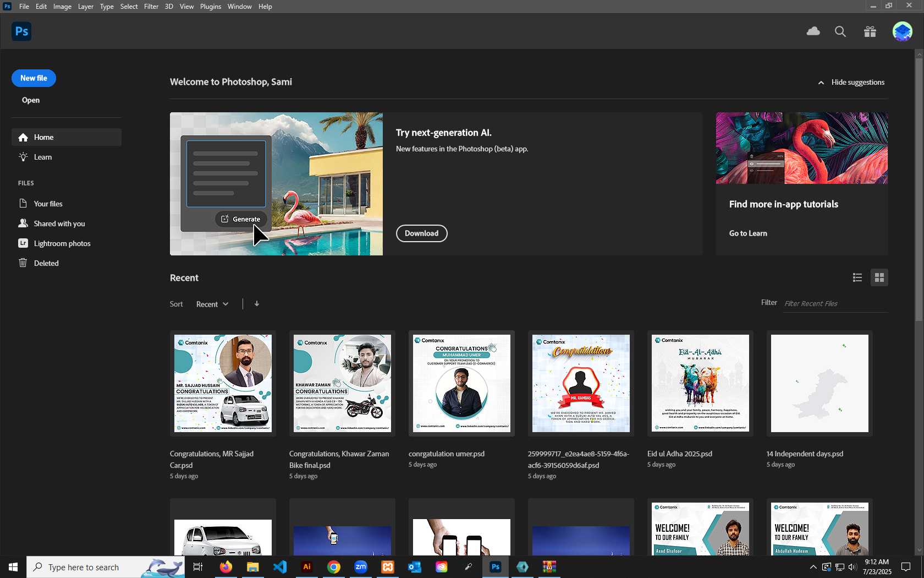Open the Select menu

point(129,7)
